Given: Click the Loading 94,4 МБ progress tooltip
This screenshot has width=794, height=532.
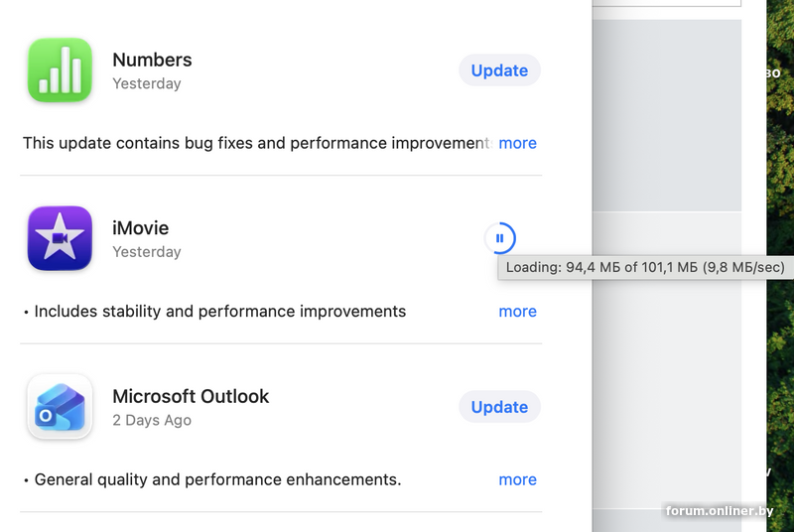Looking at the screenshot, I should tap(645, 267).
